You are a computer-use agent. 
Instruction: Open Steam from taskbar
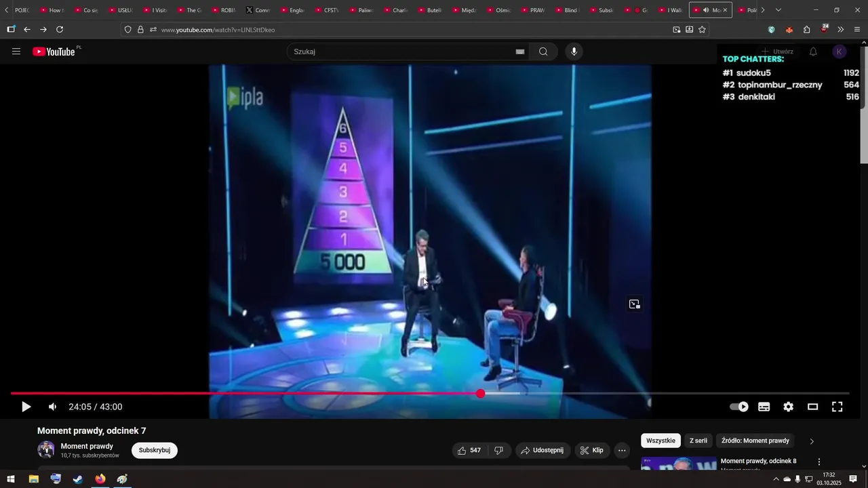click(x=78, y=479)
